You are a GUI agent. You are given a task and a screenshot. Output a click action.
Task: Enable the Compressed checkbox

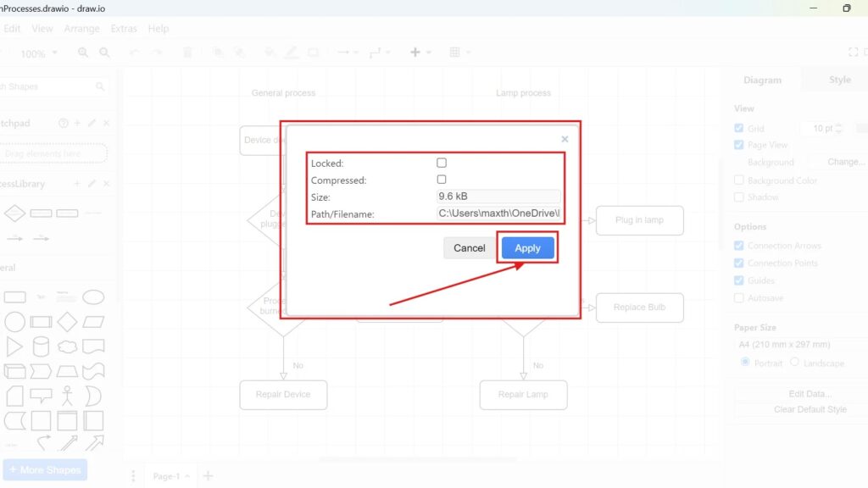442,180
